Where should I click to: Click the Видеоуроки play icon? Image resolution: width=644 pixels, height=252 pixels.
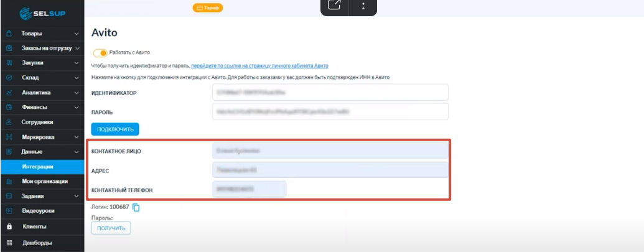point(9,211)
